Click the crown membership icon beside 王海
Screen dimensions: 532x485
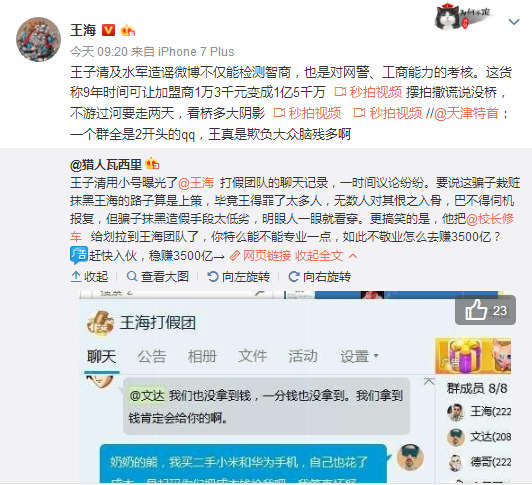pyautogui.click(x=128, y=31)
